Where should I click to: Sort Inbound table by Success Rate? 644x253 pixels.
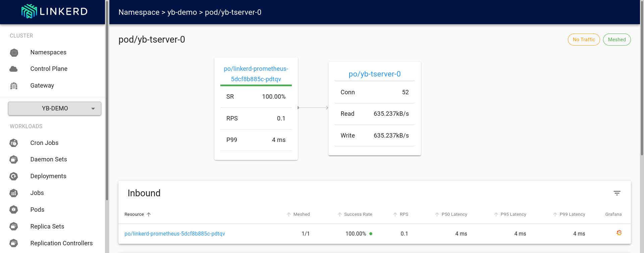(355, 214)
